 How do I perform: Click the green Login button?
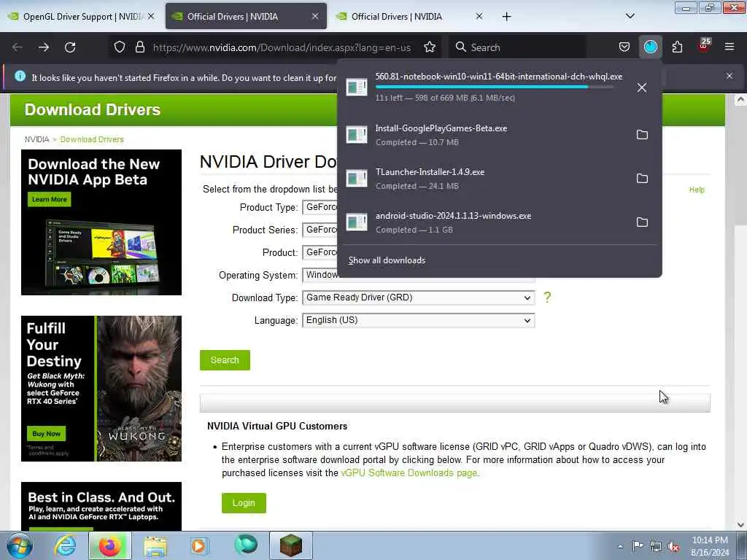click(244, 503)
